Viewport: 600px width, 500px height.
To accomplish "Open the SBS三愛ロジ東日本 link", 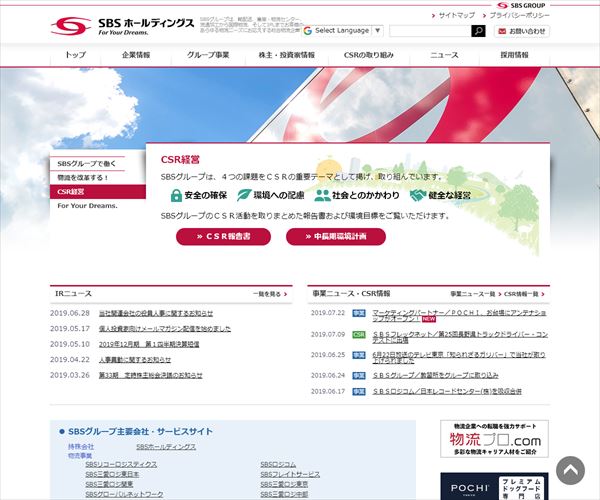I will pos(112,474).
